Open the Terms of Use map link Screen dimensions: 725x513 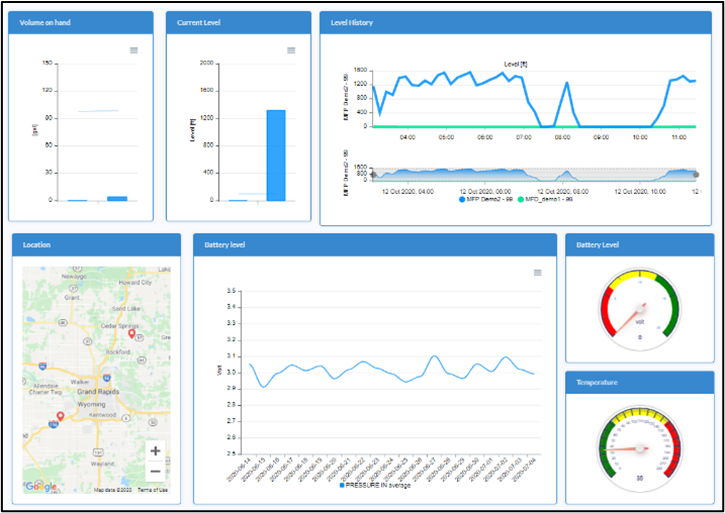[153, 490]
